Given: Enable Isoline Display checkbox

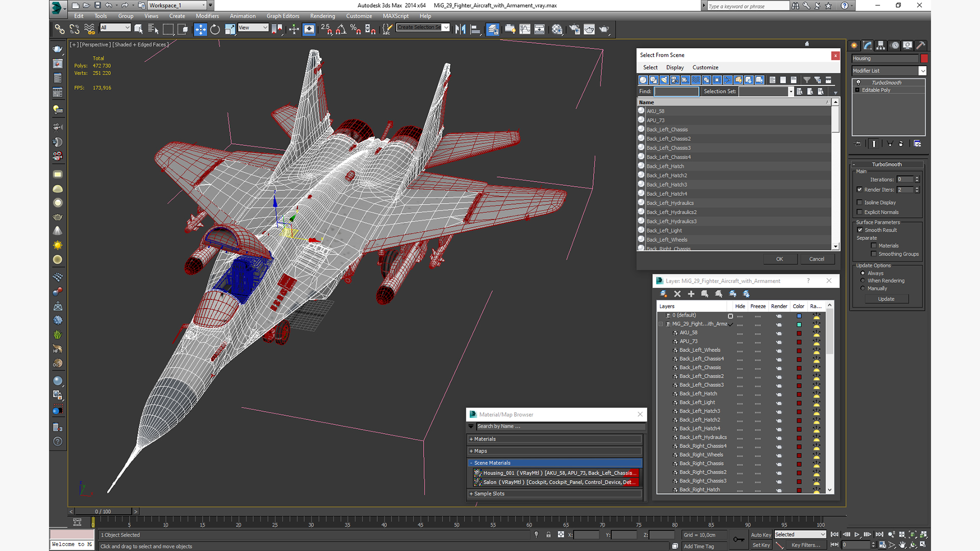Looking at the screenshot, I should (x=860, y=203).
